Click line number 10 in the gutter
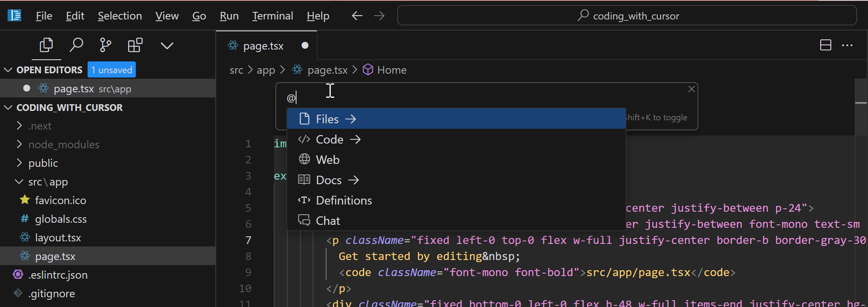This screenshot has width=868, height=307. [245, 288]
